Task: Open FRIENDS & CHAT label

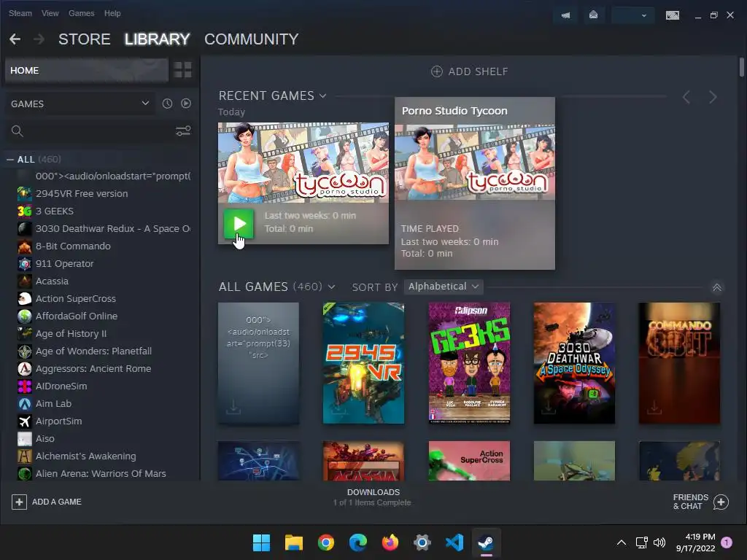Action: coord(690,502)
